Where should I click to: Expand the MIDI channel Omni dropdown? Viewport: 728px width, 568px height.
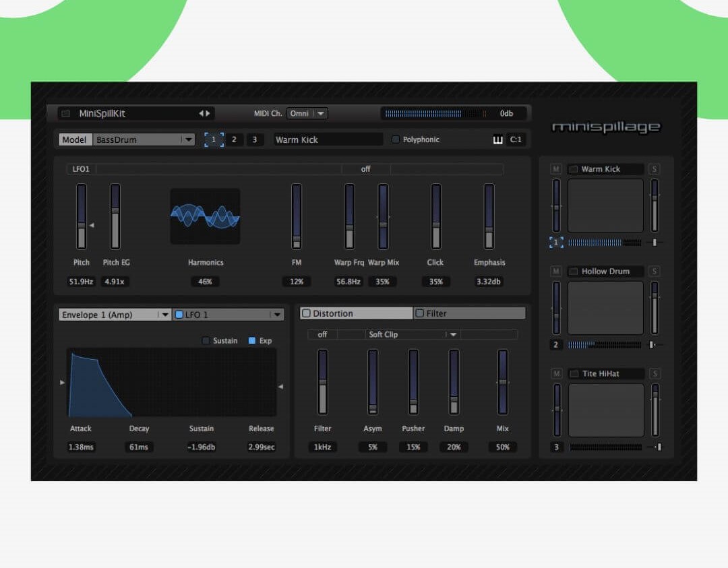321,114
